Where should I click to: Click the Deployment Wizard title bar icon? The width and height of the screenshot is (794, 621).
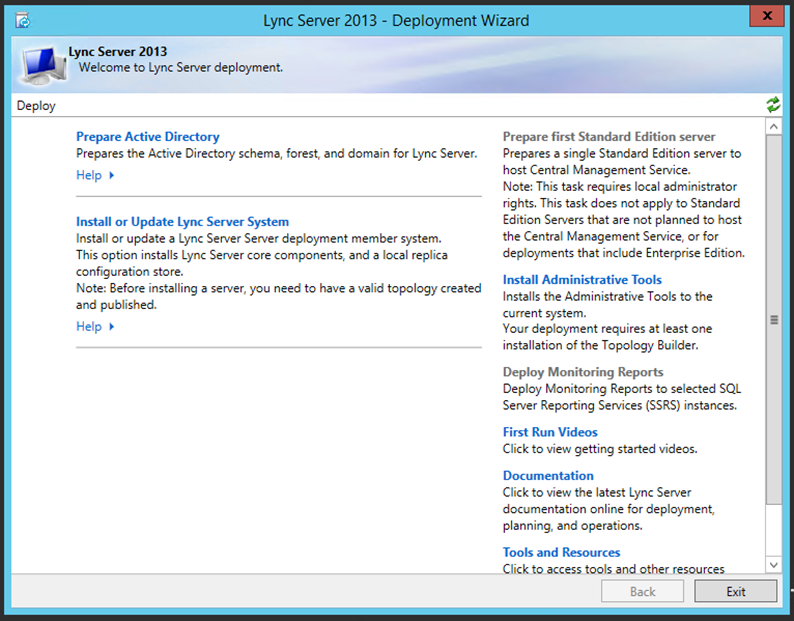(x=22, y=20)
